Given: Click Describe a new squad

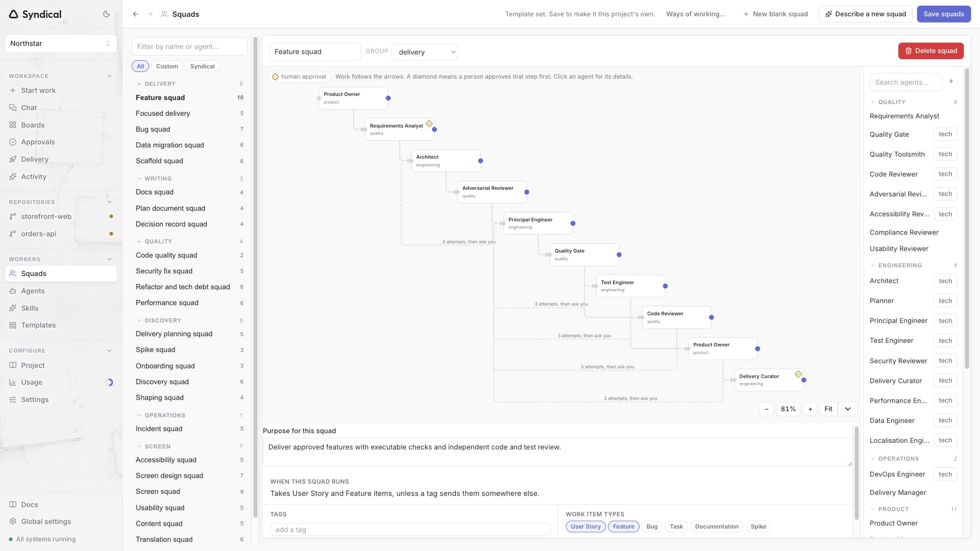Looking at the screenshot, I should [x=866, y=14].
